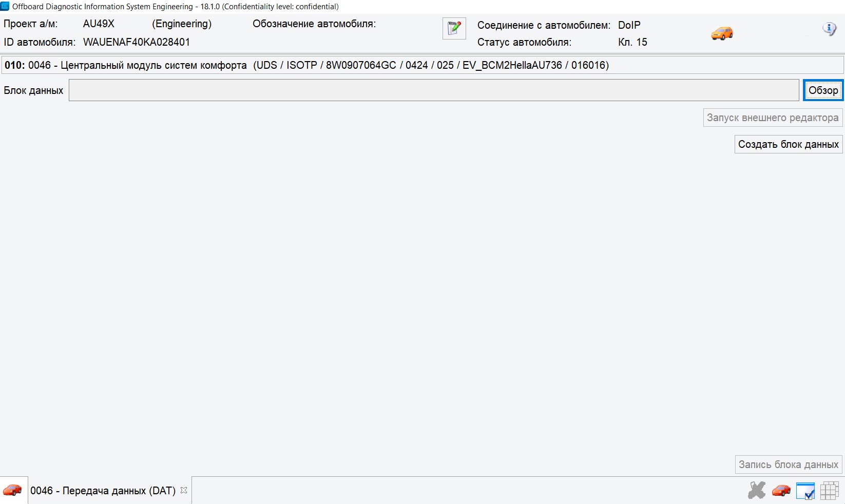This screenshot has width=845, height=504.
Task: Click the 0046 Центральный модуль систем комфорта header
Action: 306,65
